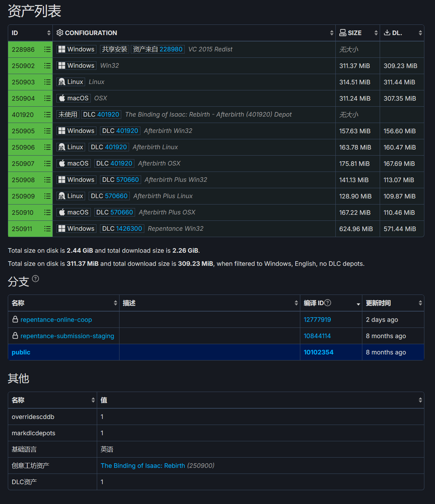
Task: Open DLC 401920 link in Afterbirth Win32 row
Action: tap(127, 131)
